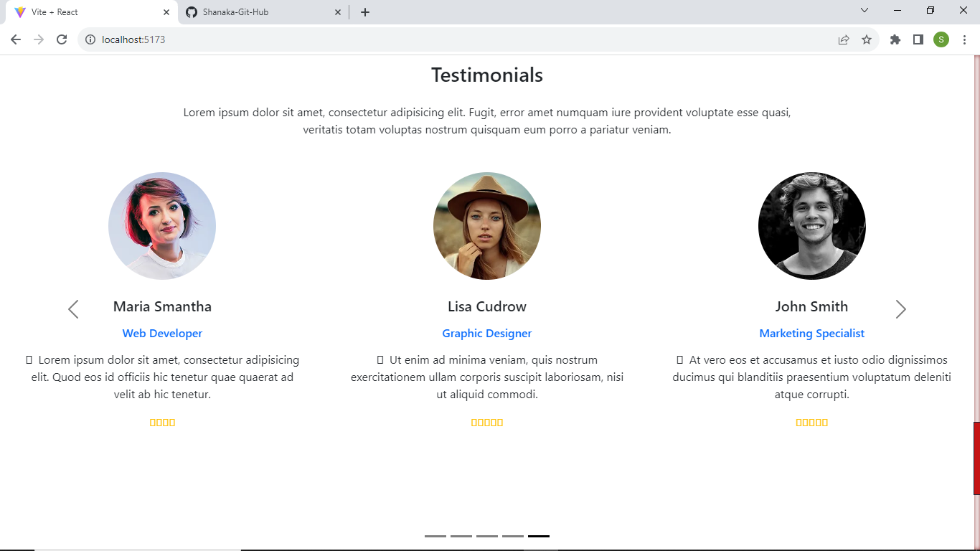Viewport: 980px width, 551px height.
Task: Click the browser forward arrow
Action: [x=39, y=39]
